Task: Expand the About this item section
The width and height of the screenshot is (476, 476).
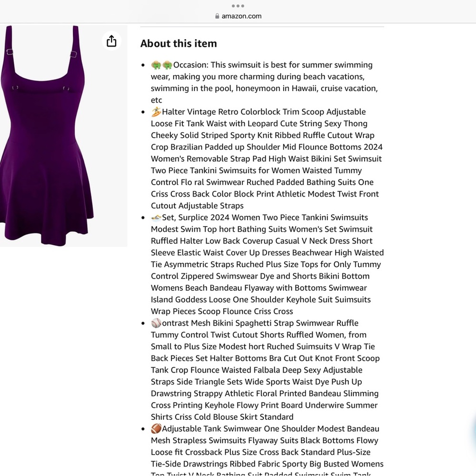Action: 178,43
